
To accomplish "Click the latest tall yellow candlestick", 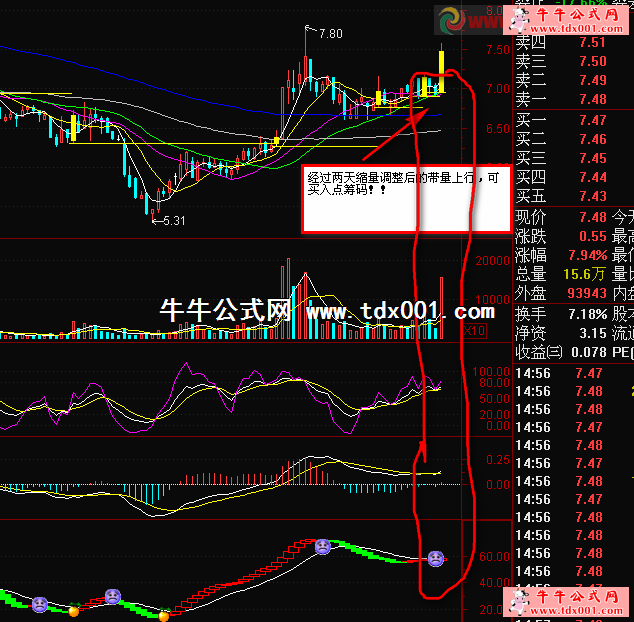I will pos(442,72).
